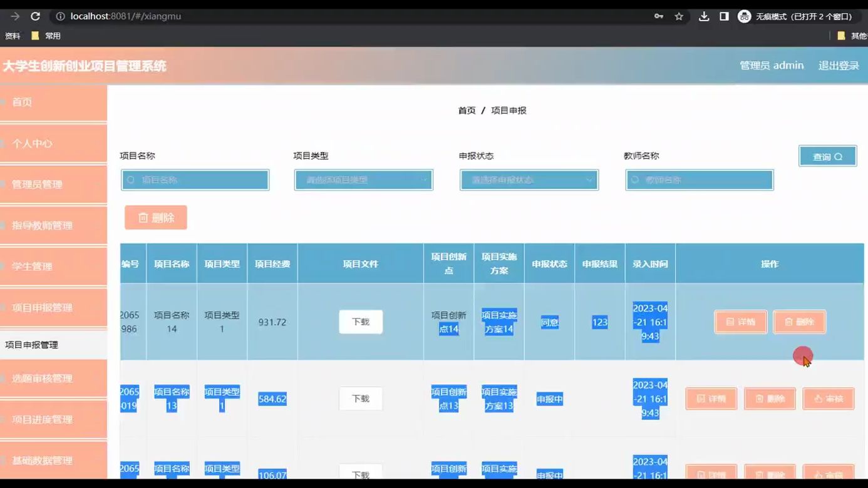The width and height of the screenshot is (868, 488).
Task: Expand 基础数据管理 sidebar menu
Action: [53, 460]
